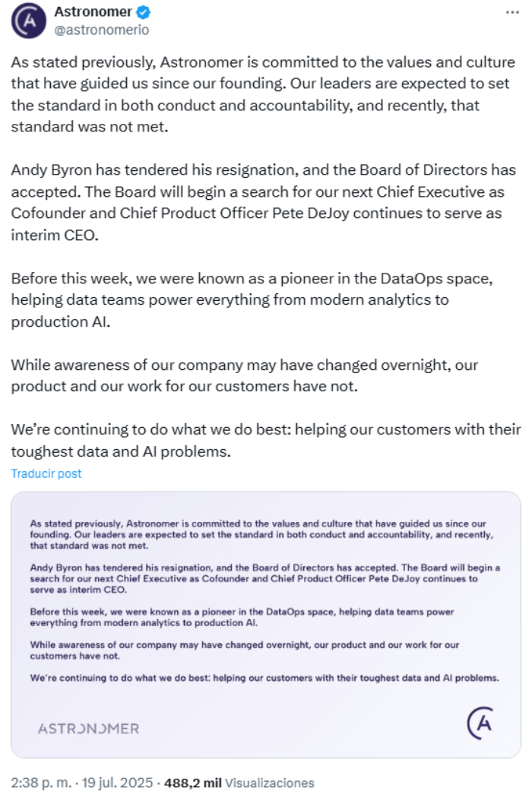This screenshot has height=797, width=532.
Task: Click the post's opening paragraph about values and culture
Action: coord(258,94)
